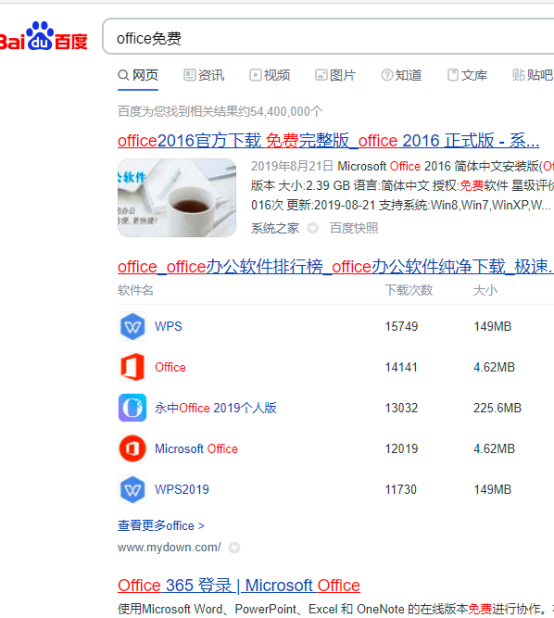Click the 225.6MB size value
The width and height of the screenshot is (554, 618).
point(497,408)
